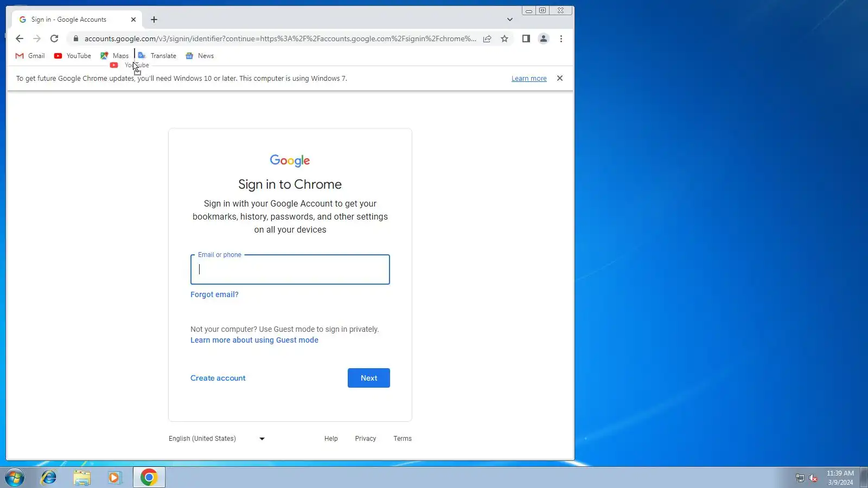Minimize the Chrome window
868x488 pixels.
529,10
